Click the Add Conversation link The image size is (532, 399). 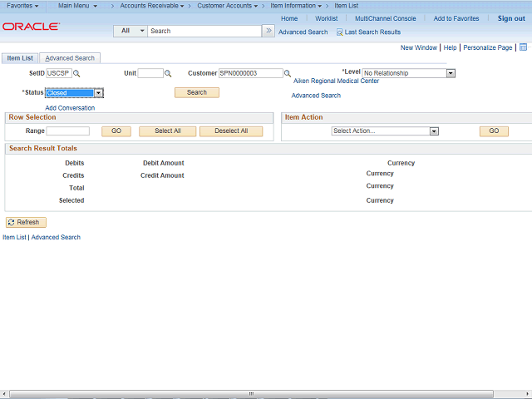coord(70,108)
